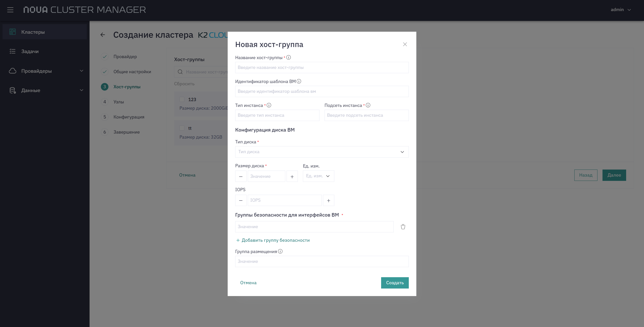Click info icon next to Название хост-группы
The height and width of the screenshot is (327, 644).
pyautogui.click(x=289, y=57)
